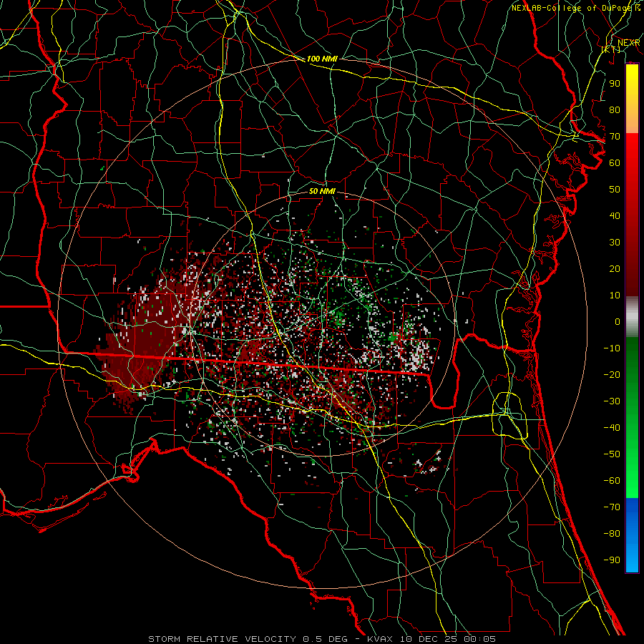Click the -60 knot scale label

tap(612, 481)
